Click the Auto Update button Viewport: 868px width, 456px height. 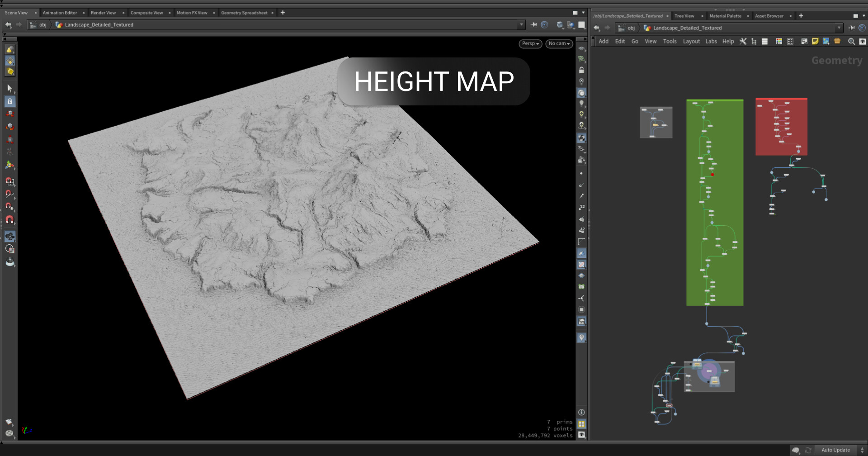(836, 450)
